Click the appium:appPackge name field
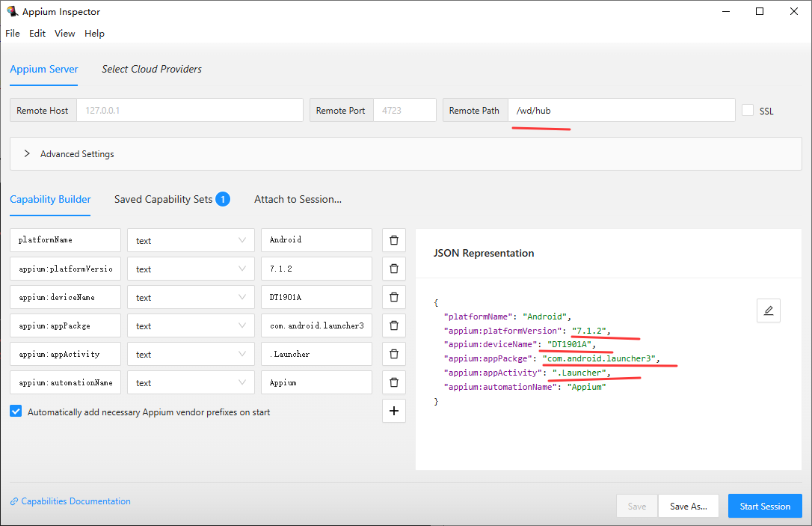This screenshot has width=812, height=526. pos(65,325)
